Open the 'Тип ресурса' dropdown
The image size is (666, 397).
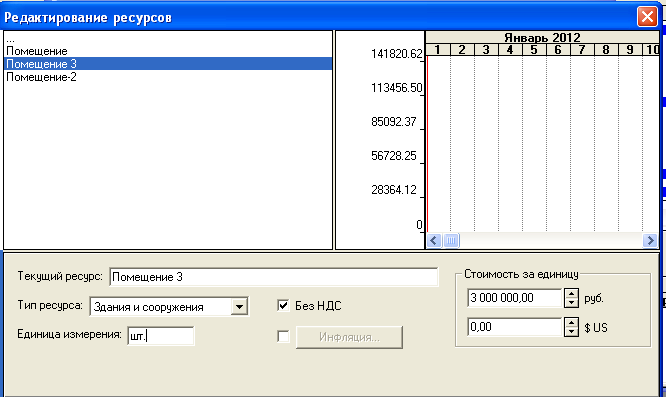(x=239, y=307)
